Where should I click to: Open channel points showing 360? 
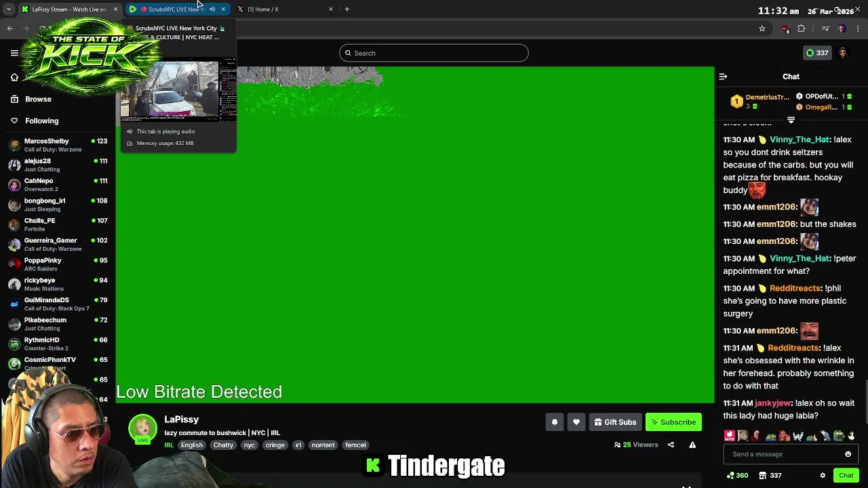(x=736, y=476)
